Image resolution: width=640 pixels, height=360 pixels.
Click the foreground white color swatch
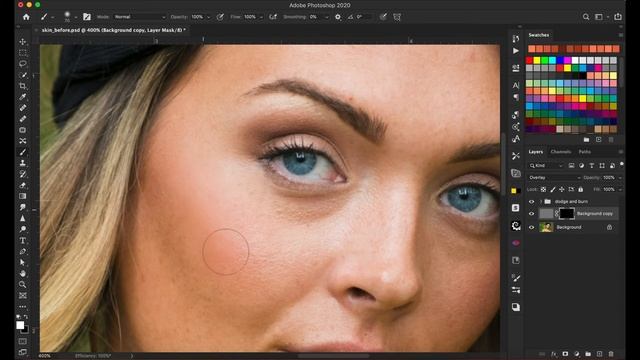20,325
